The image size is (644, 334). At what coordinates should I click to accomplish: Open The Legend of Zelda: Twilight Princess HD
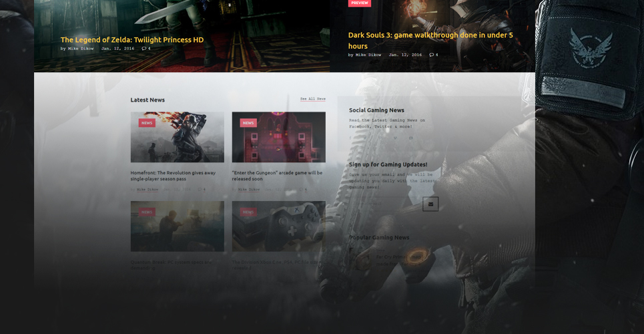[132, 40]
